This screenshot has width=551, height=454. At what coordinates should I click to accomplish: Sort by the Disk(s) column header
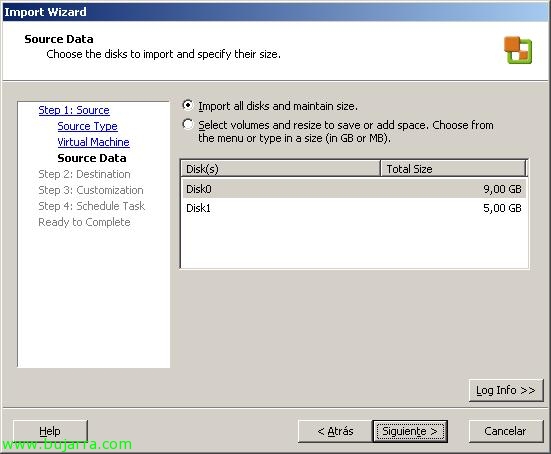280,169
